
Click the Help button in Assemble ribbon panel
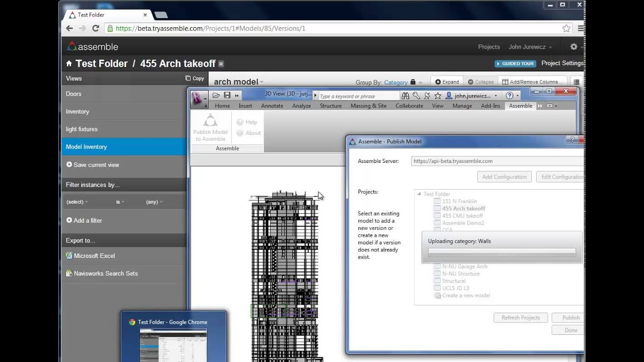[x=247, y=122]
